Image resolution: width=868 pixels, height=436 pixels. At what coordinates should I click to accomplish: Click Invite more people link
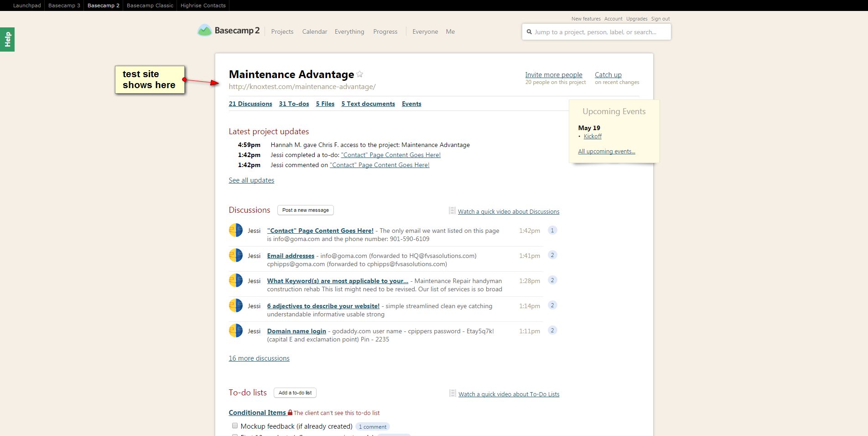[554, 75]
